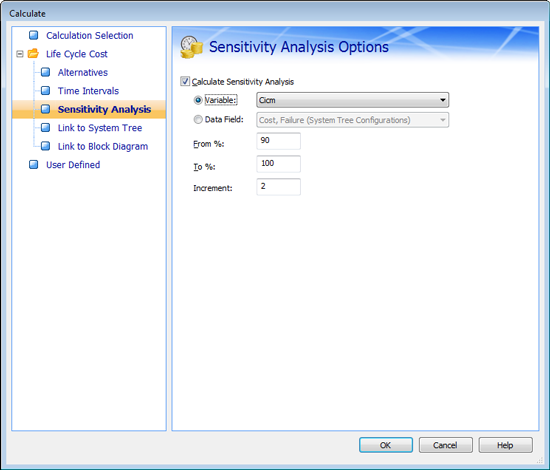Open the Data Field combo box

coord(353,120)
